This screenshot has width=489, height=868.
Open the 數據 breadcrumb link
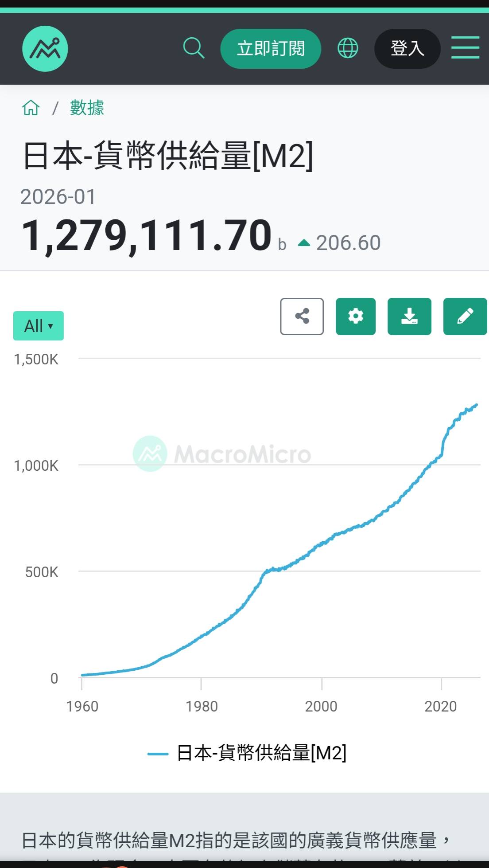tap(87, 108)
